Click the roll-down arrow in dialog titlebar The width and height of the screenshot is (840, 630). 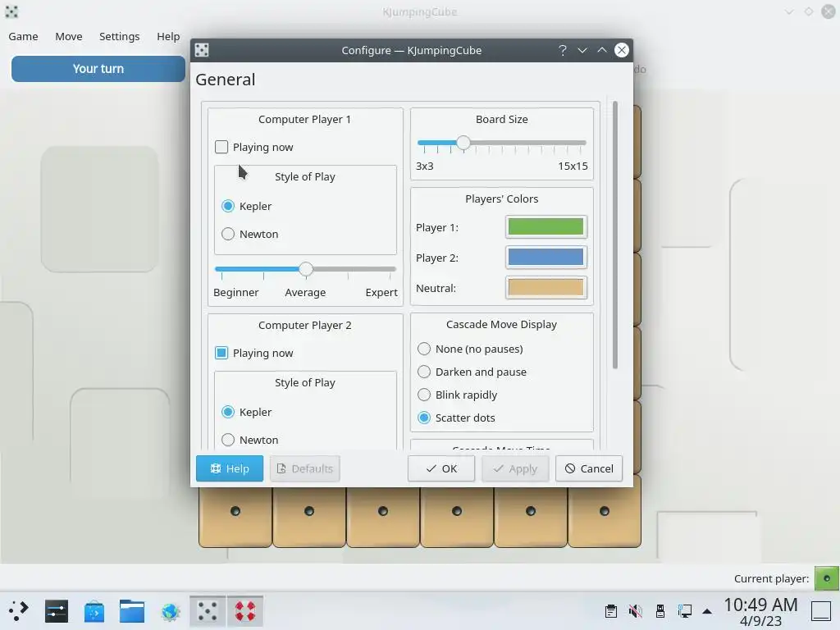pyautogui.click(x=582, y=50)
